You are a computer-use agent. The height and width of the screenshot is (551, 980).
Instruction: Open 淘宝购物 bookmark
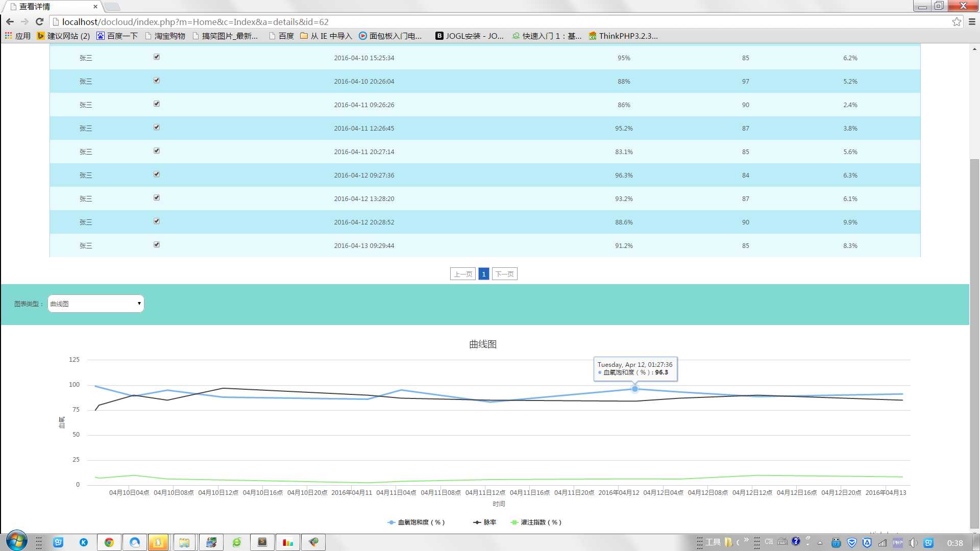[x=165, y=36]
